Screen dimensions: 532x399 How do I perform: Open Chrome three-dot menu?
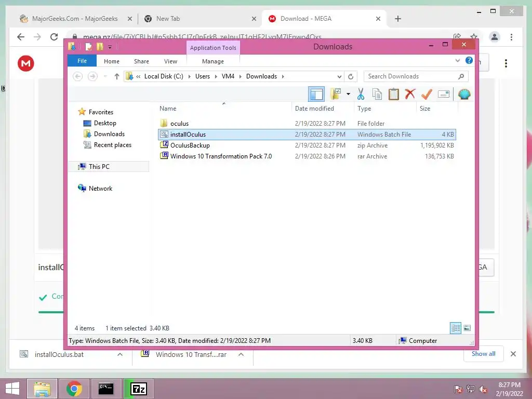[511, 37]
